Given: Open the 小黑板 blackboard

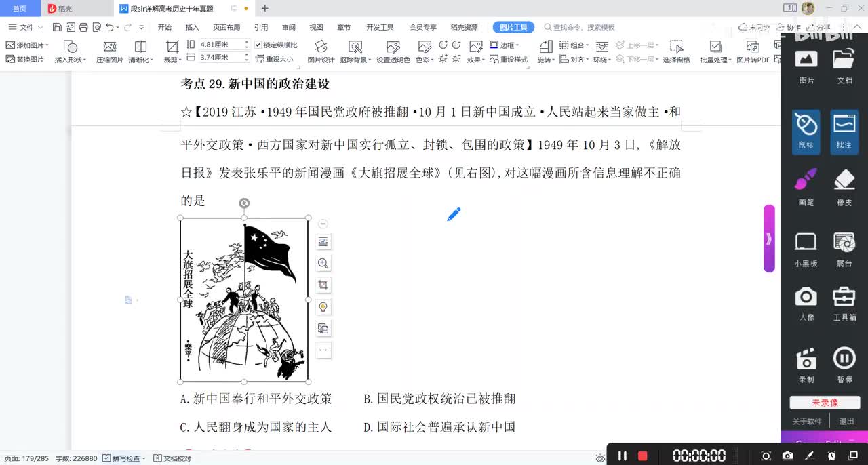Looking at the screenshot, I should pyautogui.click(x=806, y=249).
